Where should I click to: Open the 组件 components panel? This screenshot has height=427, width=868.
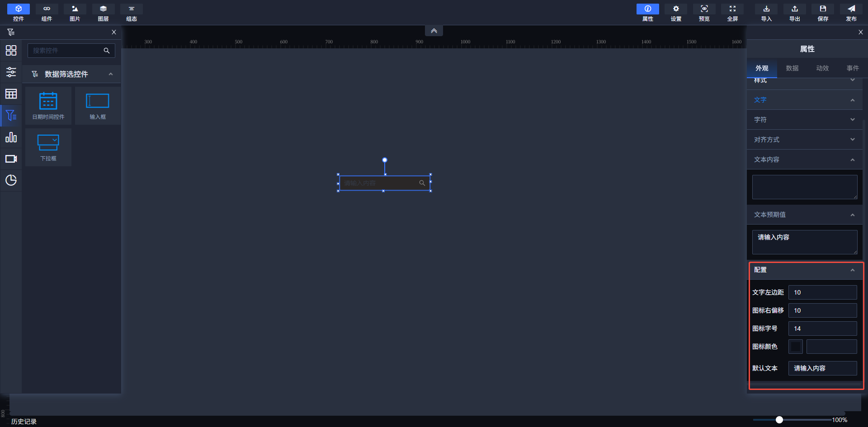click(47, 13)
